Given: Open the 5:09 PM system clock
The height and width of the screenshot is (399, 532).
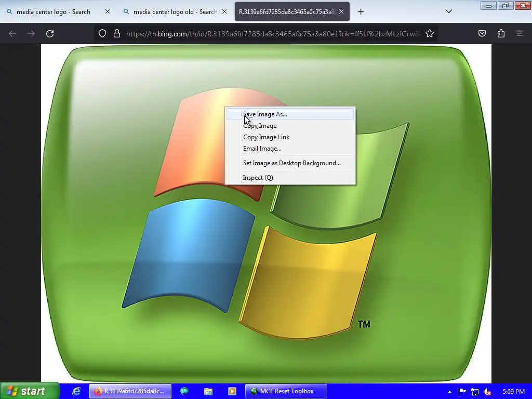Looking at the screenshot, I should (x=514, y=392).
